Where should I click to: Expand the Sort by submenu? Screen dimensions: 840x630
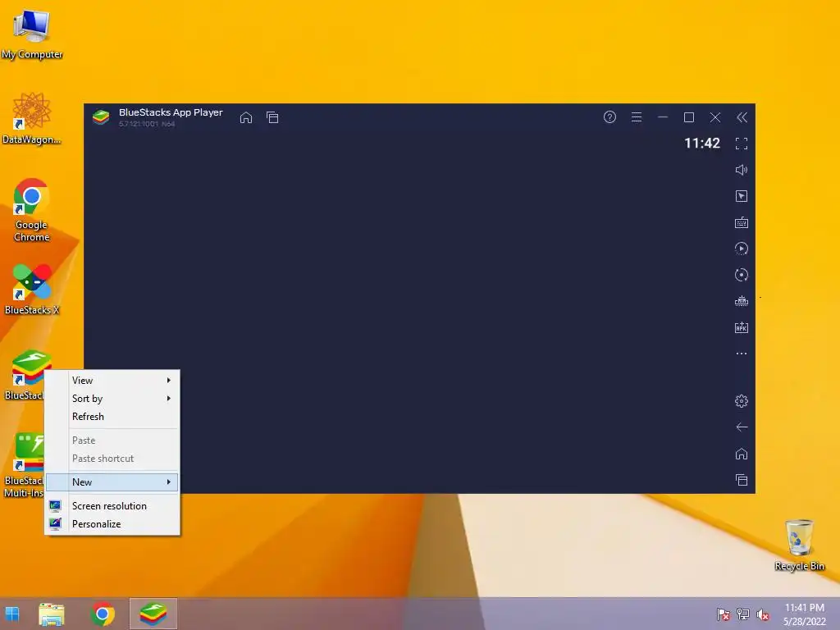coord(112,399)
